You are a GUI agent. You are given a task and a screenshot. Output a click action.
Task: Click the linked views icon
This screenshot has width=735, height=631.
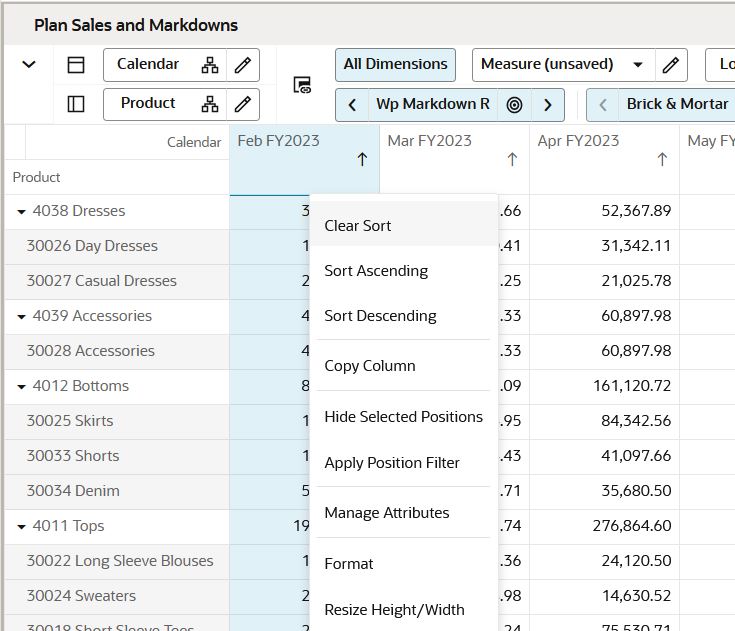302,85
